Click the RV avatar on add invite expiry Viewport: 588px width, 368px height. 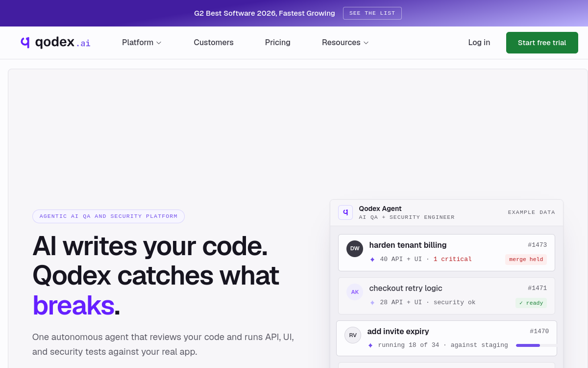point(353,335)
